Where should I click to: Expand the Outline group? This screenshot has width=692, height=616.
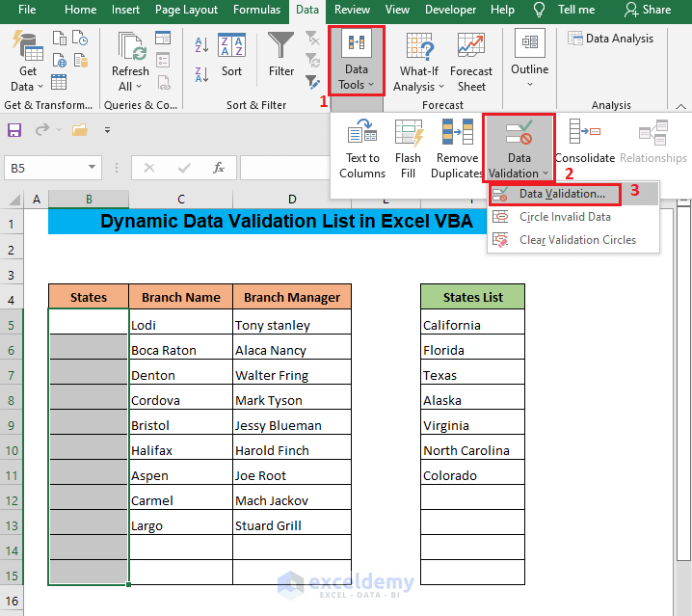pyautogui.click(x=529, y=58)
